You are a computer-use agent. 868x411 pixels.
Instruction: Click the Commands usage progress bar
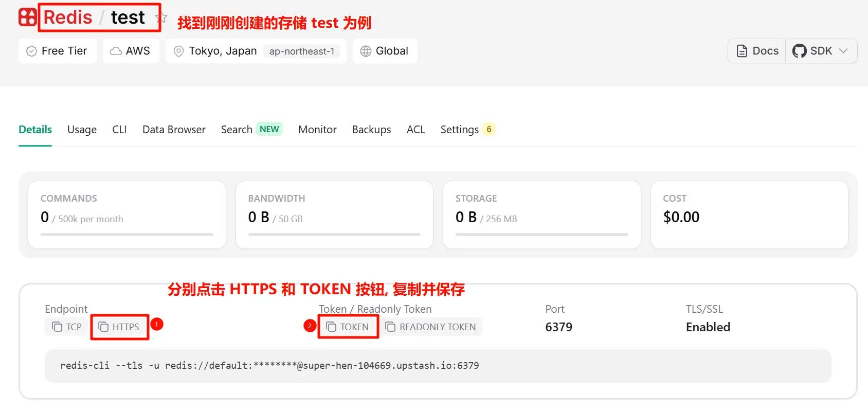point(127,235)
